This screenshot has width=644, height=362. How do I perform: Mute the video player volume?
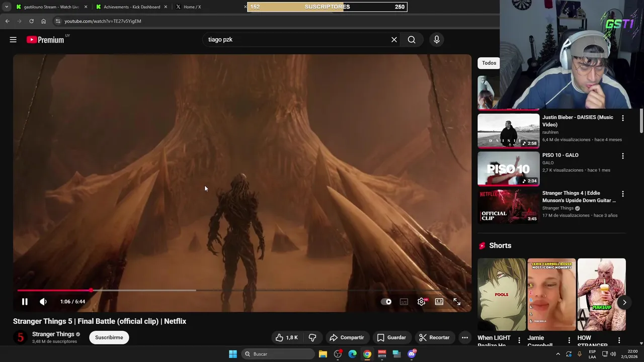click(43, 302)
